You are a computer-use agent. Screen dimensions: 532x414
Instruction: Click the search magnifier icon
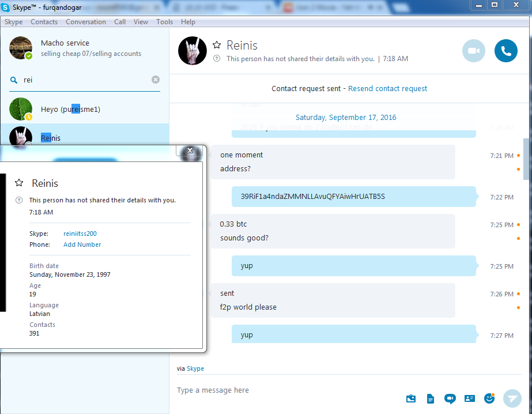pos(14,80)
